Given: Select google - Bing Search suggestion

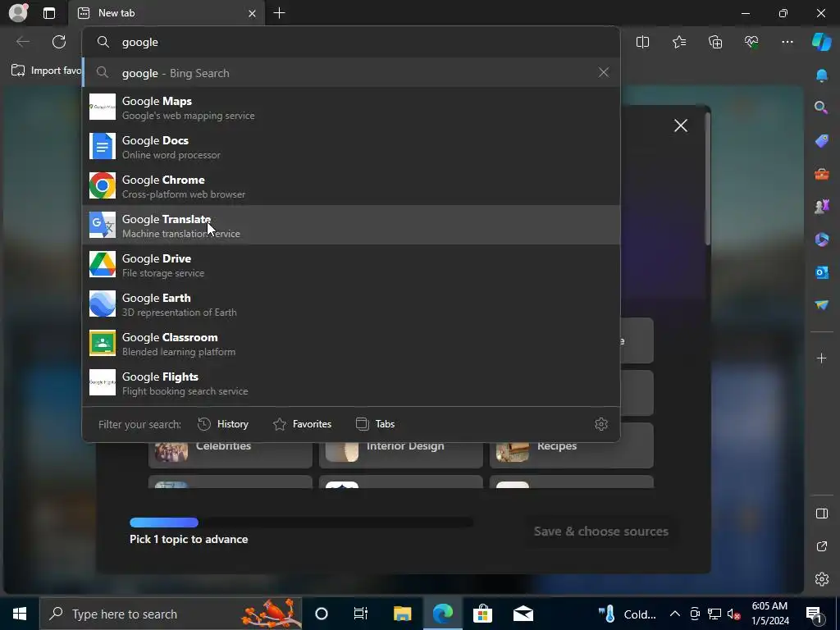Looking at the screenshot, I should pos(351,73).
